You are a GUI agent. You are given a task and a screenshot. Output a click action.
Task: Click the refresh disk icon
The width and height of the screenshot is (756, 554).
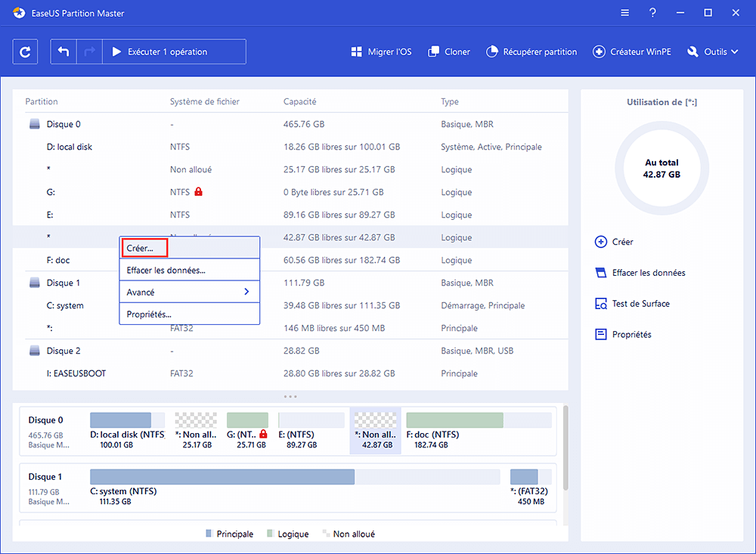coord(25,51)
